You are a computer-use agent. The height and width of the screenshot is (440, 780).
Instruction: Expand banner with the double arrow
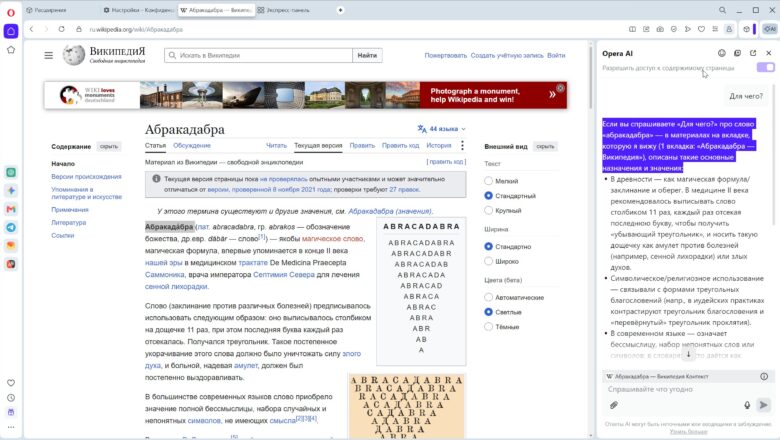point(552,94)
